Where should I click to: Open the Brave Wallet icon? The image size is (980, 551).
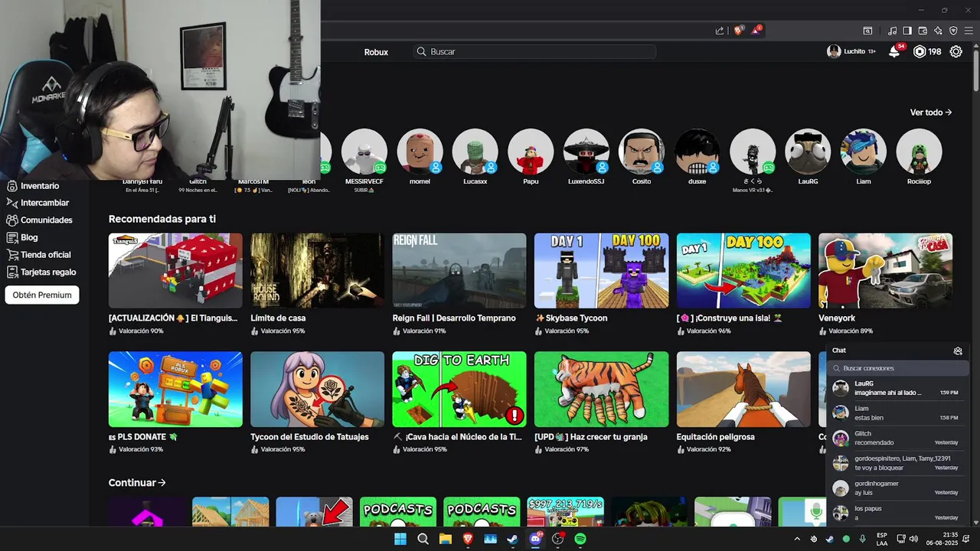(923, 31)
